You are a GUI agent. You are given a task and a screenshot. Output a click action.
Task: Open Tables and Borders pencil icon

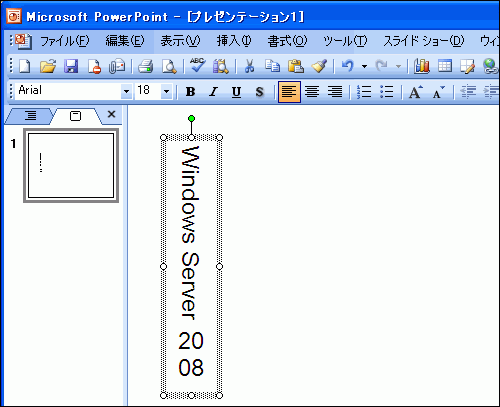(x=468, y=66)
